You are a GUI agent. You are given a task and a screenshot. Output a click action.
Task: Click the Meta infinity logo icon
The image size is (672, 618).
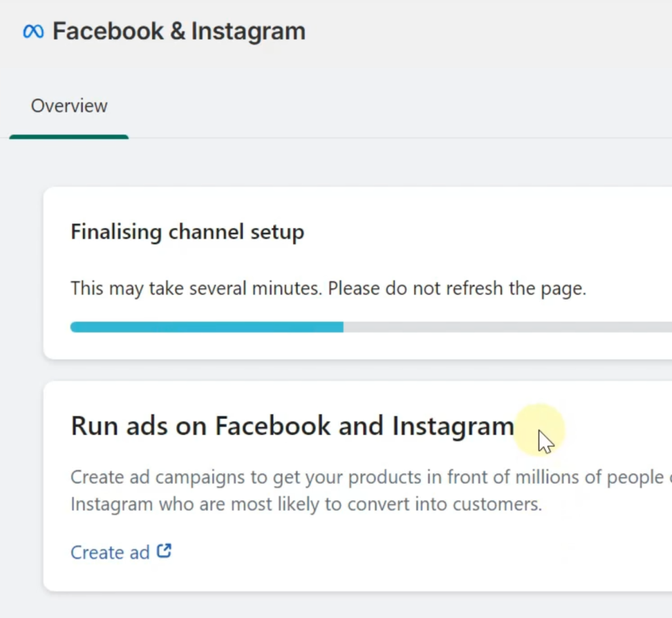point(33,32)
